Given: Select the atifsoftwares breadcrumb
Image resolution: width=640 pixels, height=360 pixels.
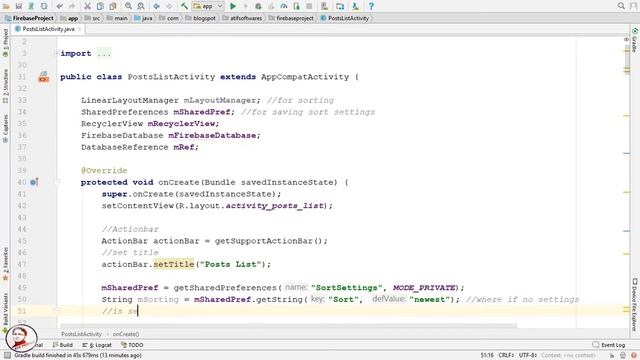Looking at the screenshot, I should (x=242, y=18).
